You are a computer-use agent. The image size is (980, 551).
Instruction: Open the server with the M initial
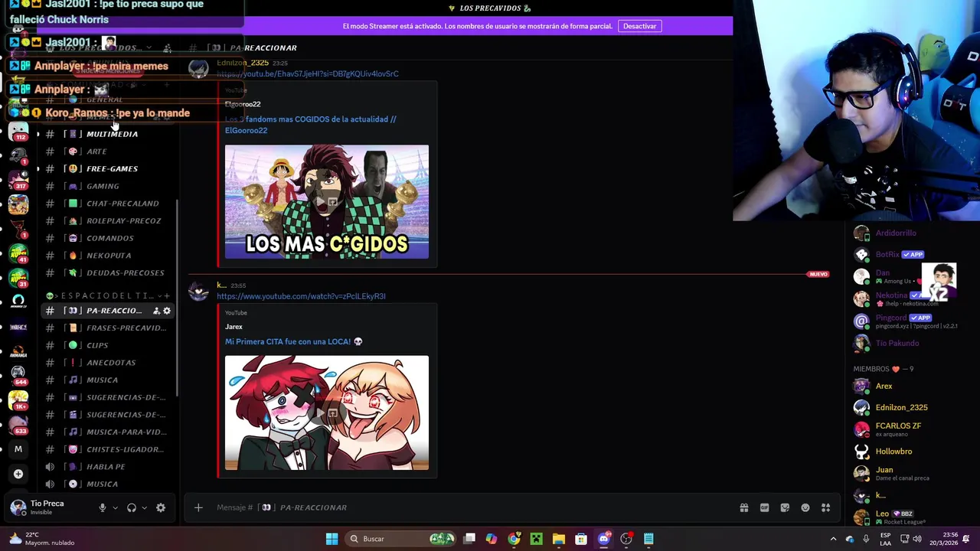point(18,449)
